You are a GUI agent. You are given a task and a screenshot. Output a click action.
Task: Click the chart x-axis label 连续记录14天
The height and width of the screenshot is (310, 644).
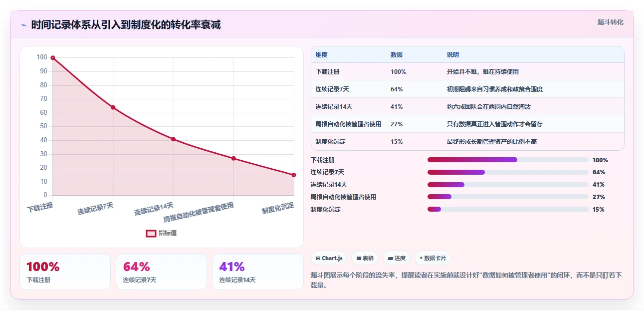tap(154, 209)
